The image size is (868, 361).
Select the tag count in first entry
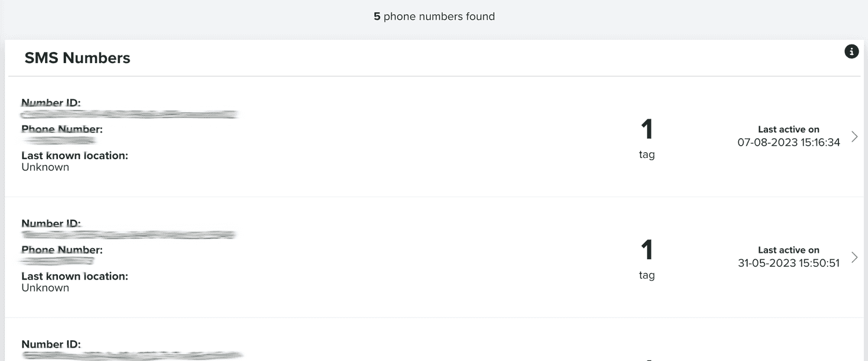pyautogui.click(x=647, y=129)
